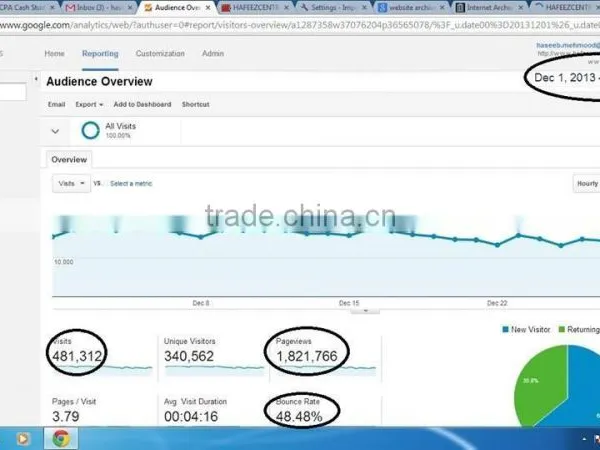The height and width of the screenshot is (450, 600).
Task: Click the green Returning slice of pie chart
Action: pos(543,386)
